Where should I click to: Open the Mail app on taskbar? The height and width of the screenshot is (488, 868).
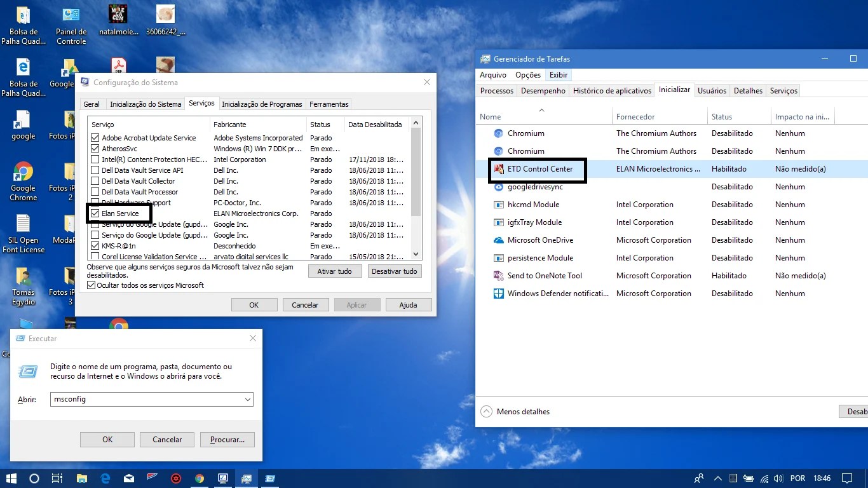[x=129, y=478]
